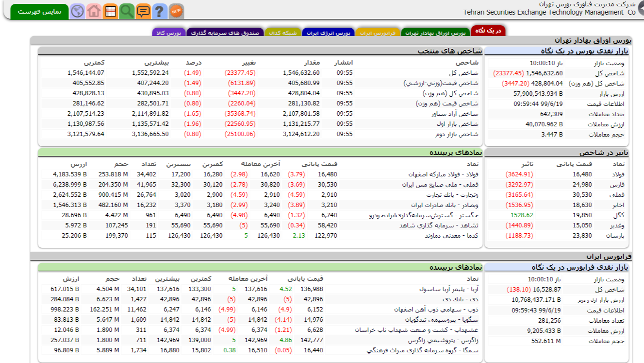Select row شاخص بازار اول
Screen dimensions: 644x363
pyautogui.click(x=260, y=124)
